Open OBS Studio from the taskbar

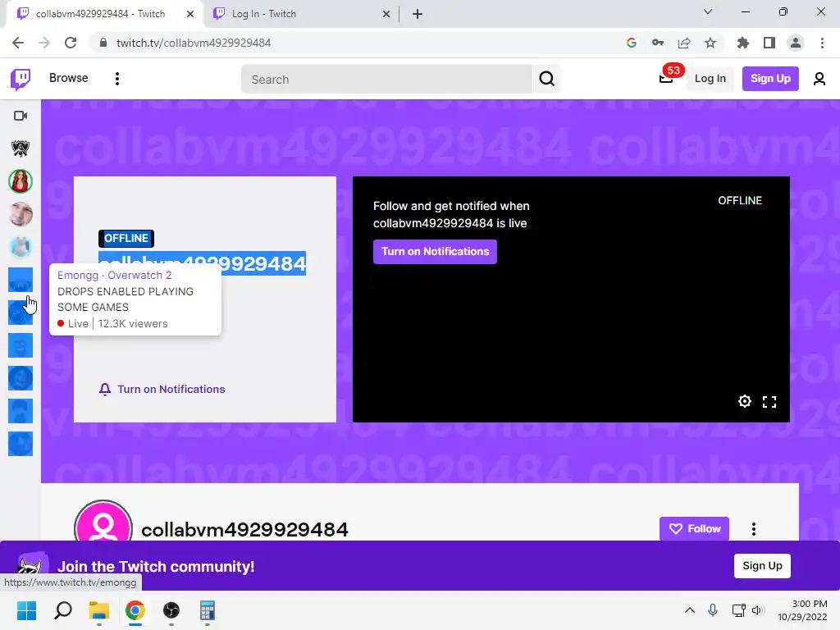click(171, 610)
